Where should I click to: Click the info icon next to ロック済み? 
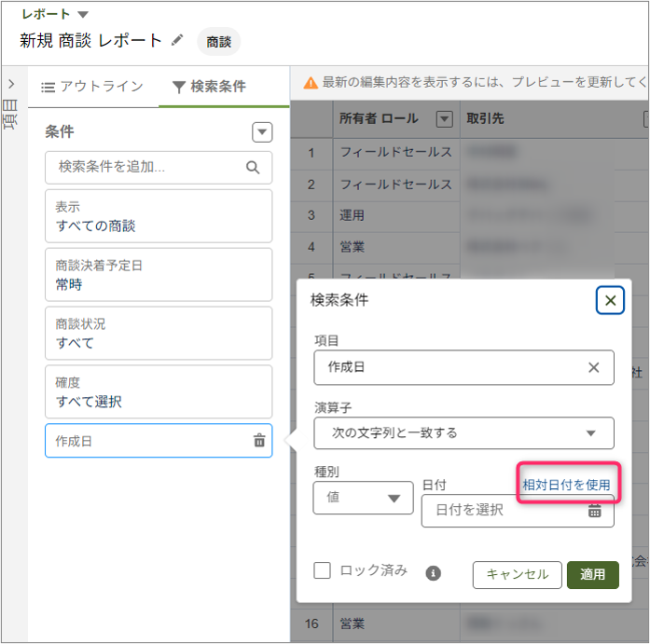click(x=433, y=573)
